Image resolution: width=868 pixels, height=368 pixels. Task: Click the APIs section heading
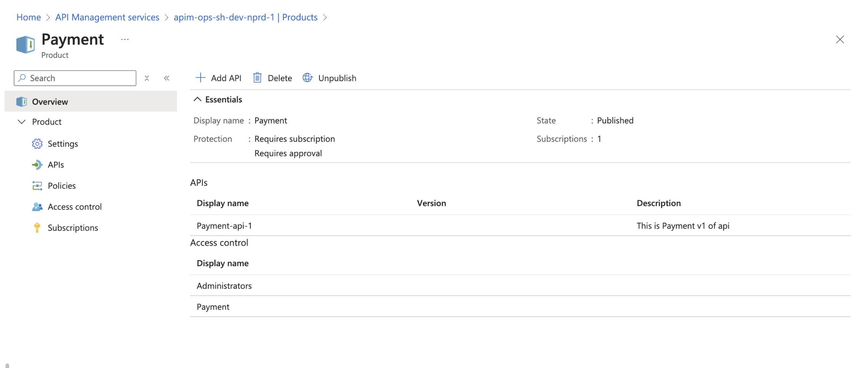pos(199,182)
